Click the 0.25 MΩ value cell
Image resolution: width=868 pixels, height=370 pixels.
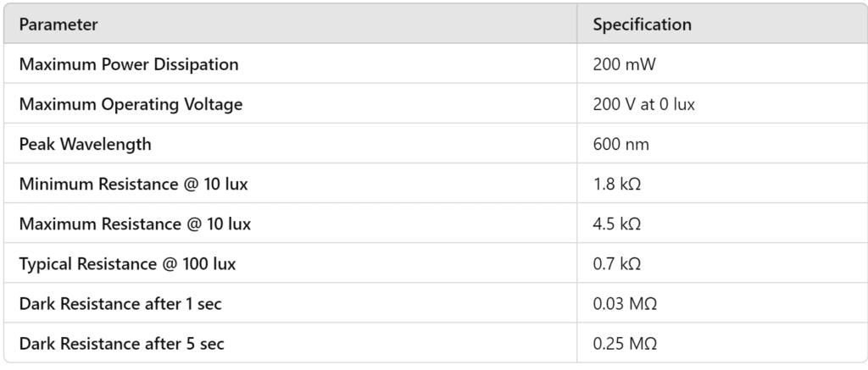[x=625, y=344]
